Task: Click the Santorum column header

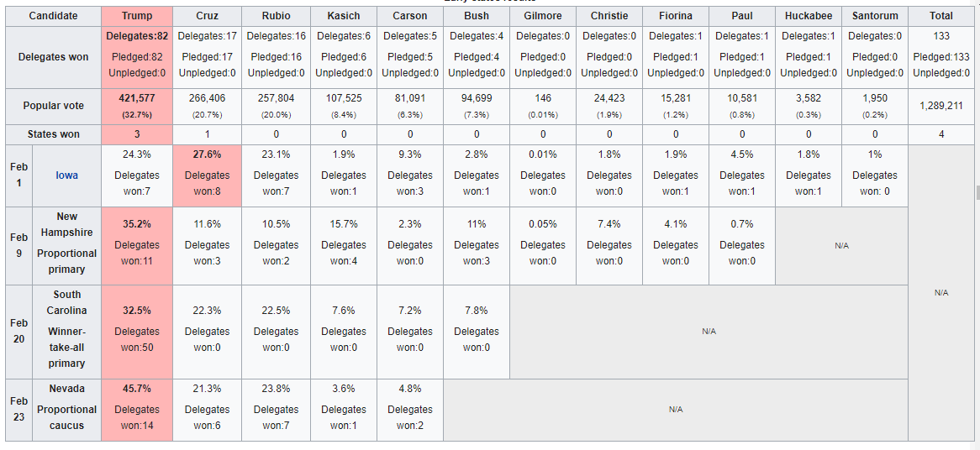Action: 874,16
